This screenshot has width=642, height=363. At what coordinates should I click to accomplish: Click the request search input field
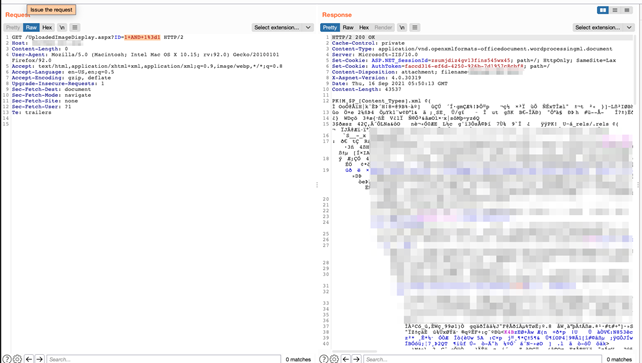click(163, 359)
